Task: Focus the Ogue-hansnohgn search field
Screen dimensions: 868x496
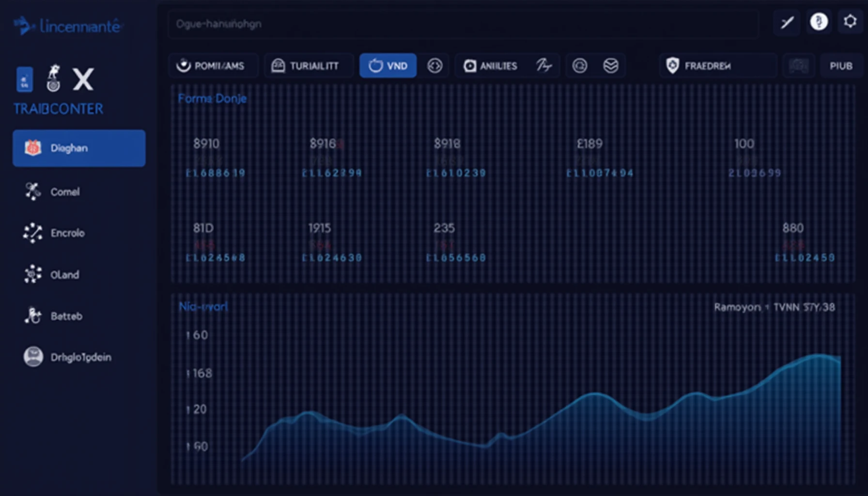Action: (463, 24)
